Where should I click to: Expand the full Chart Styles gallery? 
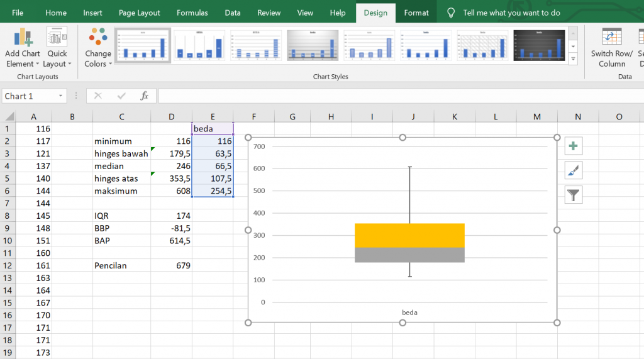(x=573, y=60)
